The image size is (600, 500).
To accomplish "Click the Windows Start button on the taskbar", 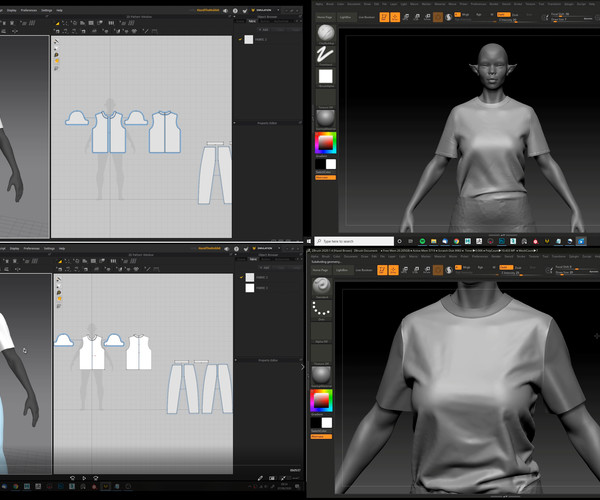I will click(309, 241).
